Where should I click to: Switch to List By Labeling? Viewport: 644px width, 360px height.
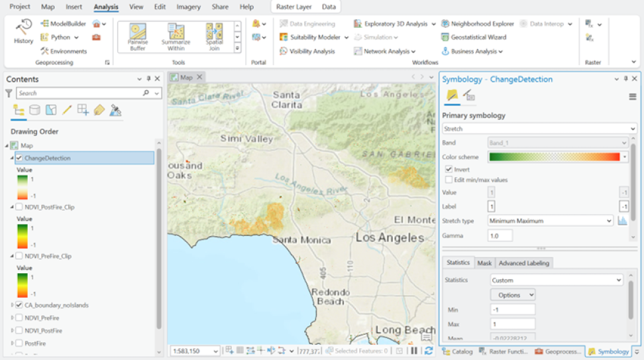click(x=99, y=110)
